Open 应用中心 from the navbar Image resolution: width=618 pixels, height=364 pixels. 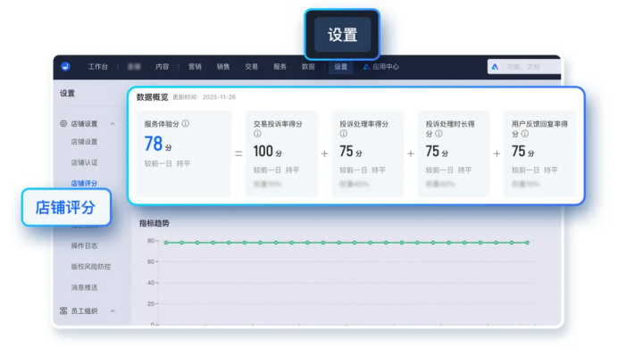point(381,67)
